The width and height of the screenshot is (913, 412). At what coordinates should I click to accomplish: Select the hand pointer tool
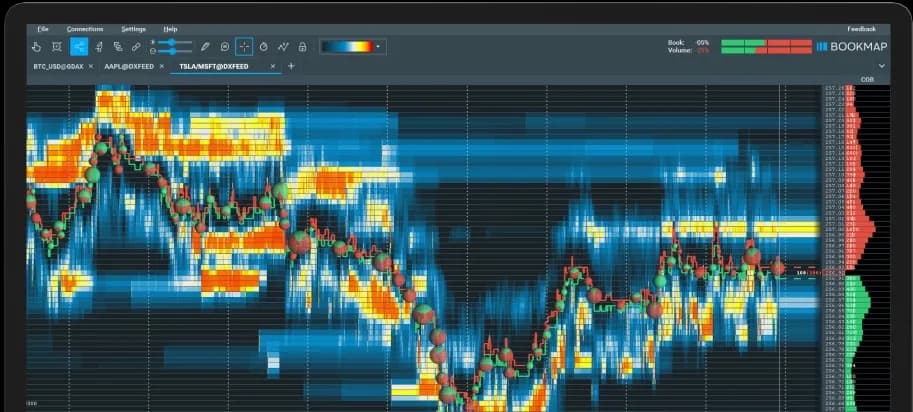tap(37, 46)
